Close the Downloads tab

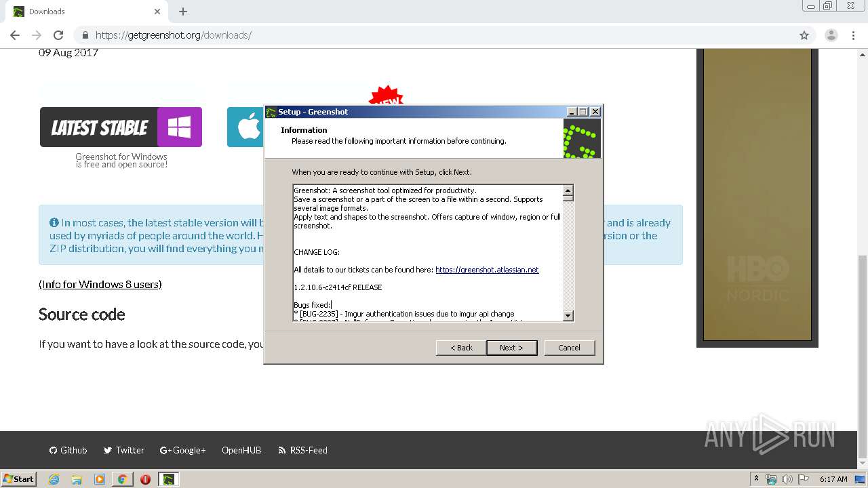tap(157, 12)
